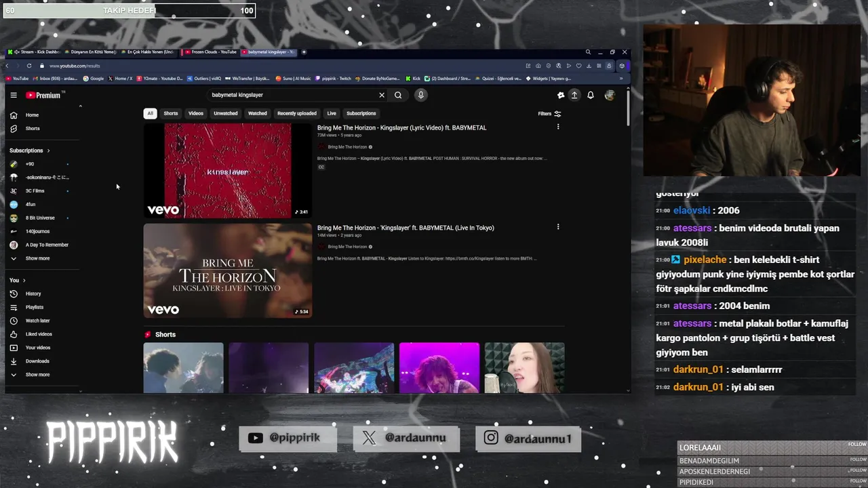Open the Google bookmark
The width and height of the screenshot is (868, 488).
(94, 79)
